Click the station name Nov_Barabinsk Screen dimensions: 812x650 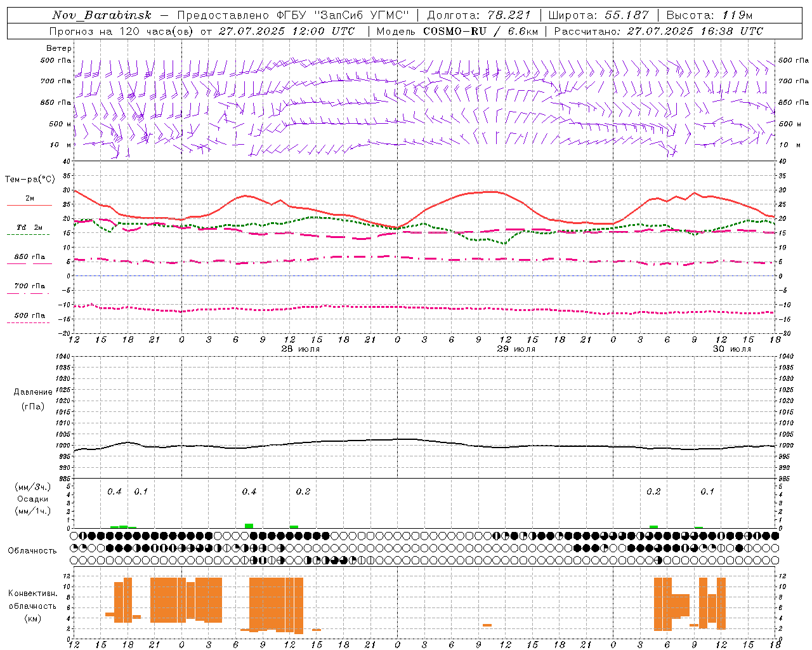tap(102, 15)
